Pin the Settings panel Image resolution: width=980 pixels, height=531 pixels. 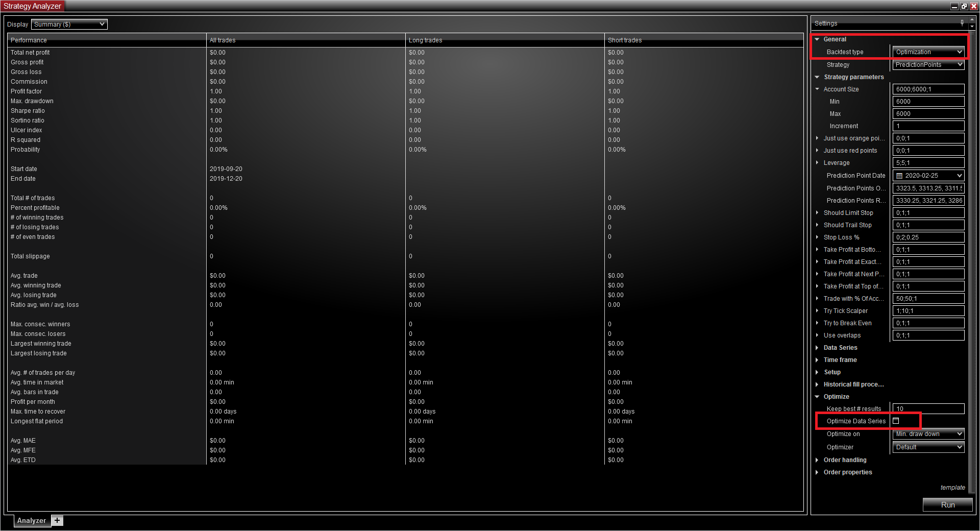(x=962, y=23)
